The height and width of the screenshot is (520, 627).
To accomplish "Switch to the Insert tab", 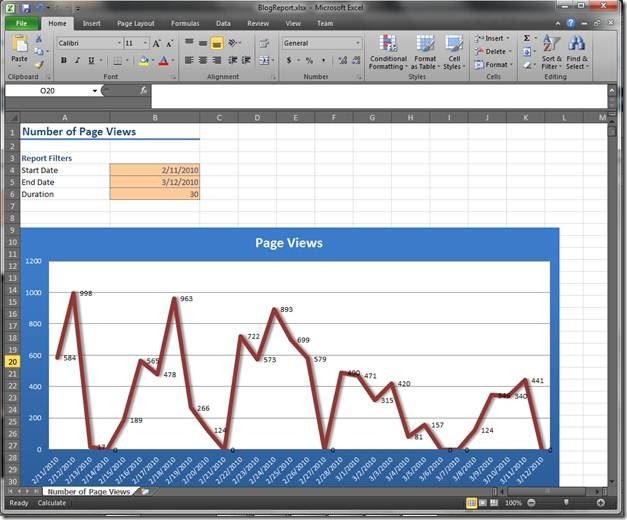I will pos(92,24).
